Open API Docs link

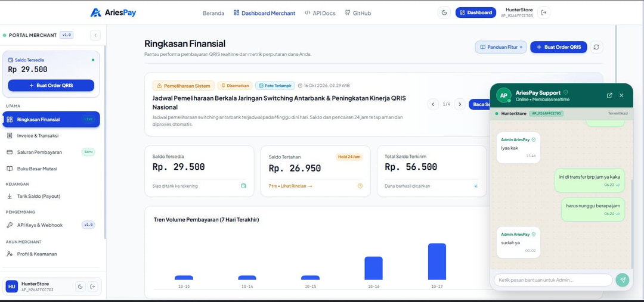coord(320,13)
